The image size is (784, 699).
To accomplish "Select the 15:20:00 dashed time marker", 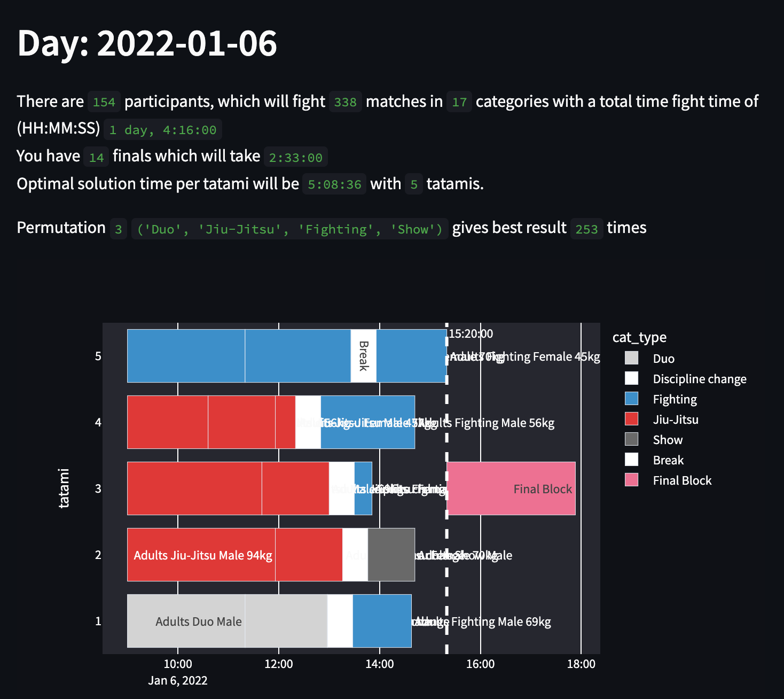I will click(447, 488).
